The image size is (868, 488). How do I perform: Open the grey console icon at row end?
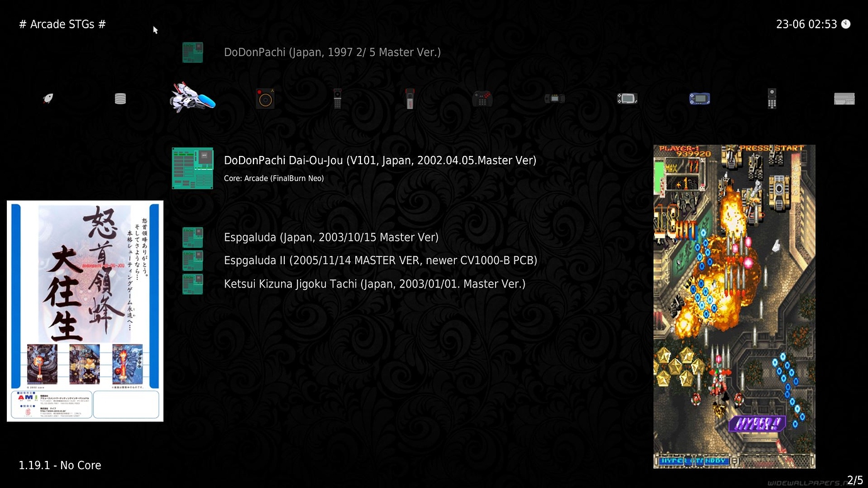pyautogui.click(x=844, y=99)
